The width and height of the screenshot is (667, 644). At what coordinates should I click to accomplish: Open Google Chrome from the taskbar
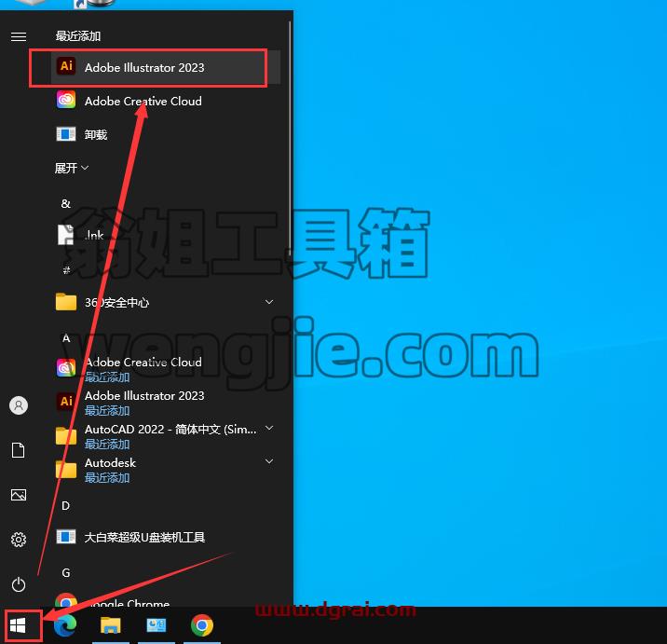coord(202,625)
